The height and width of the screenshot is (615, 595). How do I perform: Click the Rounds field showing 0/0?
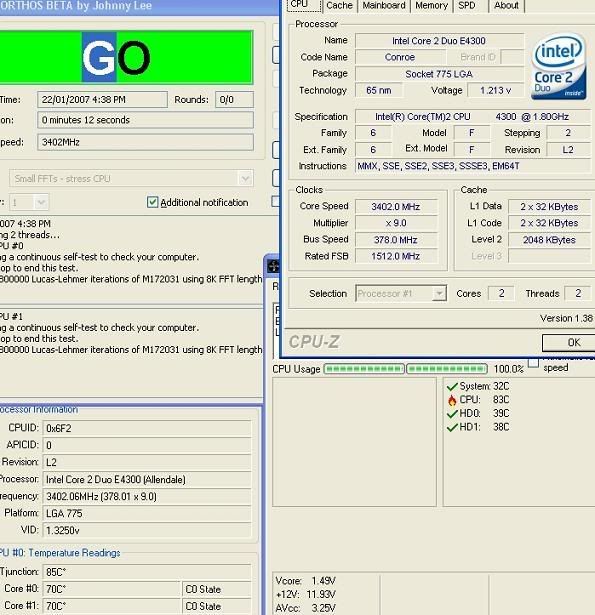pos(234,100)
